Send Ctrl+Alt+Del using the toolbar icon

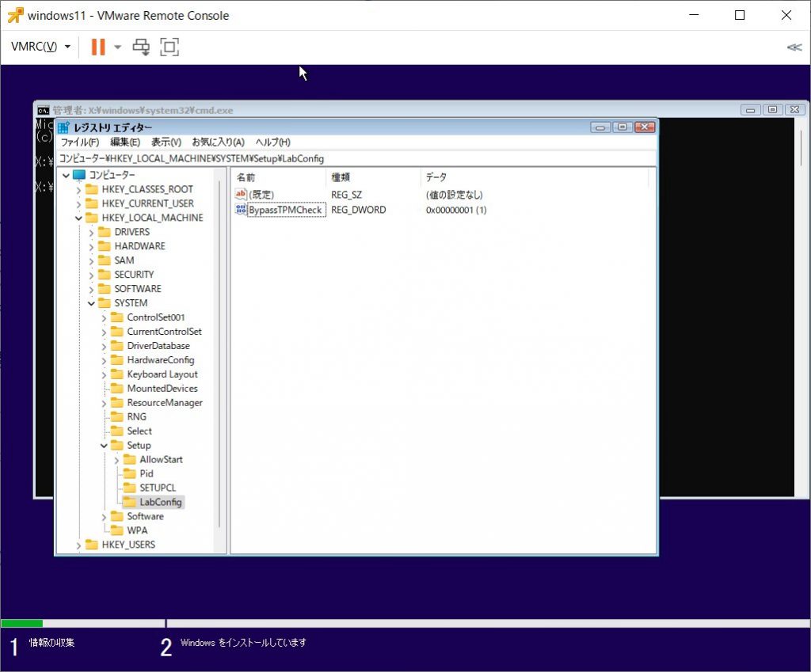click(x=141, y=47)
